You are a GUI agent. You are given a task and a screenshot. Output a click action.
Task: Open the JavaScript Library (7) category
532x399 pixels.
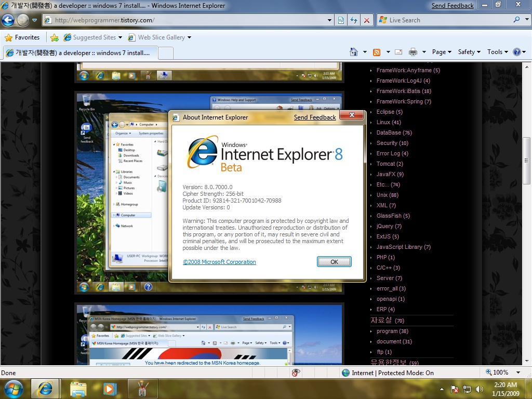pos(403,247)
